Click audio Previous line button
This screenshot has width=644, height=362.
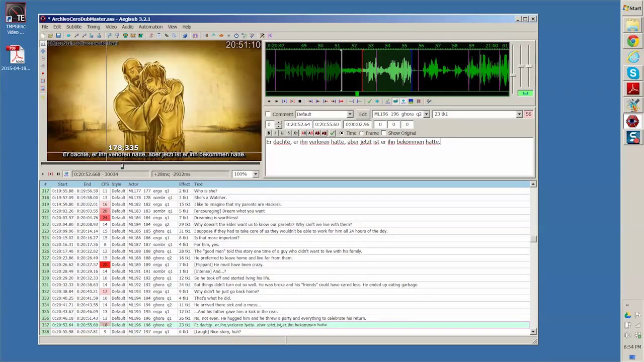pyautogui.click(x=269, y=101)
